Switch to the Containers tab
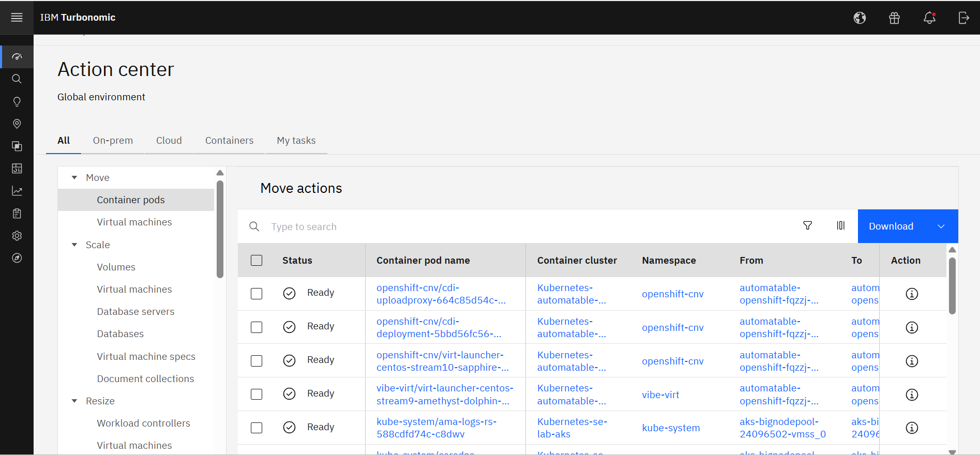Viewport: 980px width, 455px height. [229, 141]
